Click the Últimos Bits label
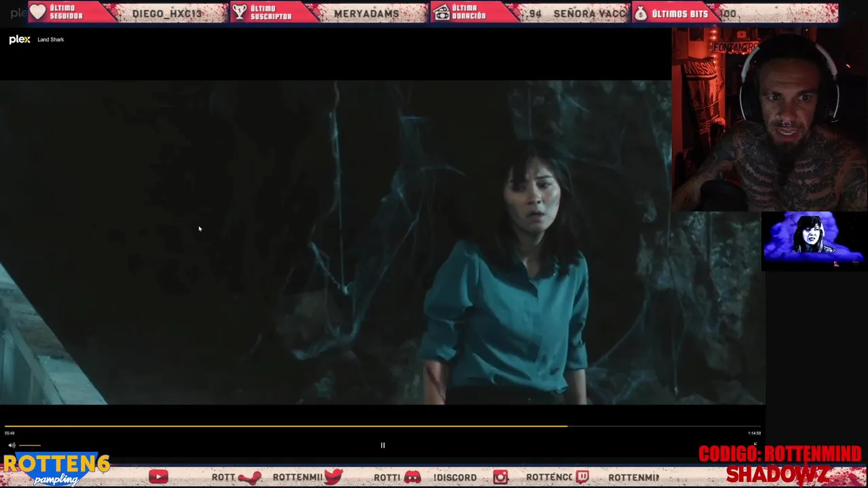Viewport: 868px width, 488px height. (679, 14)
